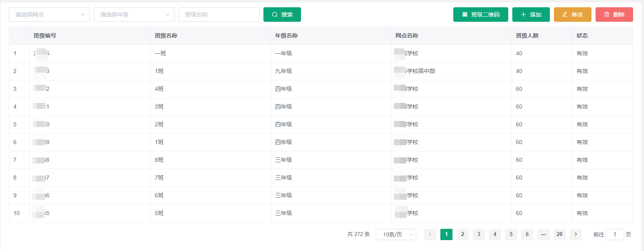Click the 前往 page number input

coord(615,234)
